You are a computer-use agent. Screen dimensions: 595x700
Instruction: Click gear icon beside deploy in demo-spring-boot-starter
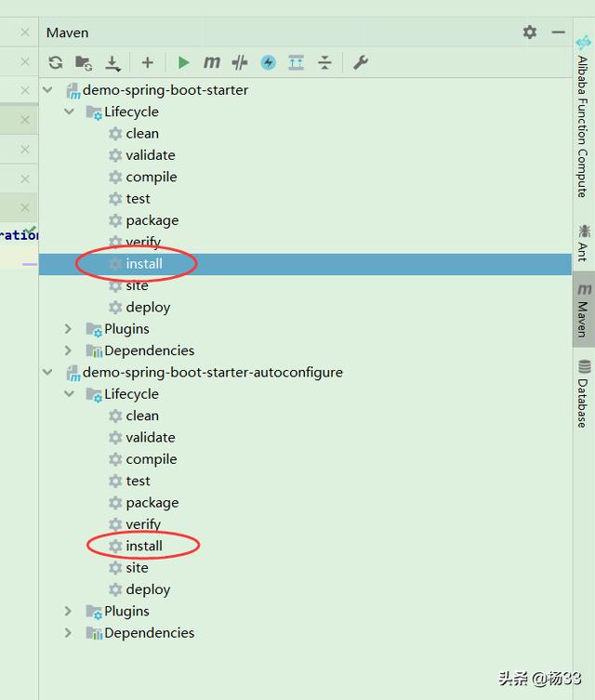(x=115, y=307)
